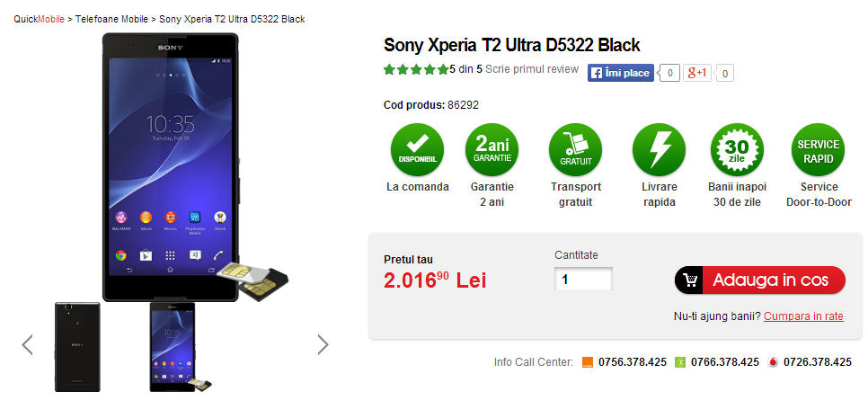Image resolution: width=868 pixels, height=409 pixels.
Task: Show previous product thumbnails arrow
Action: point(28,344)
